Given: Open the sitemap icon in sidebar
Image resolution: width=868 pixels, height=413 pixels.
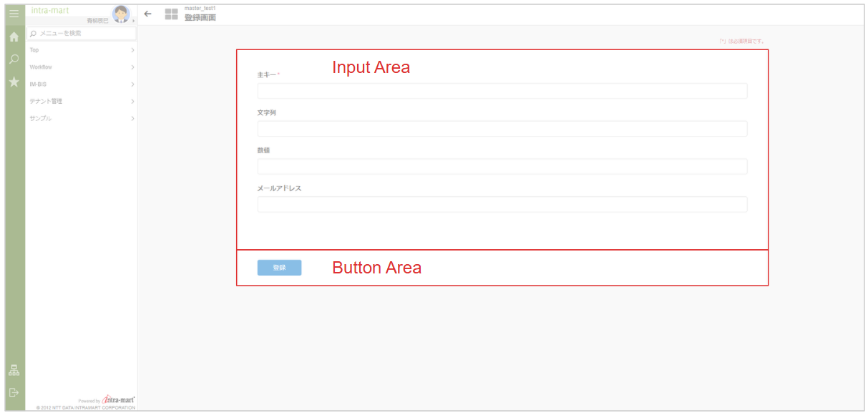Looking at the screenshot, I should point(14,371).
